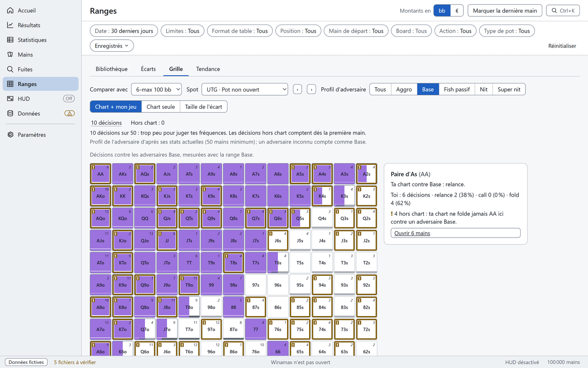Click the Mains cards icon
This screenshot has height=368, width=588.
click(x=11, y=54)
